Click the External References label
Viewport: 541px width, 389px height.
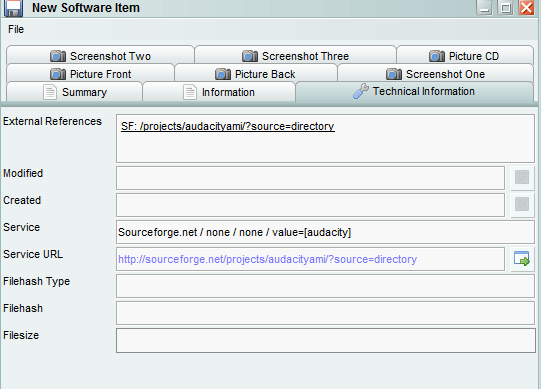pyautogui.click(x=52, y=121)
